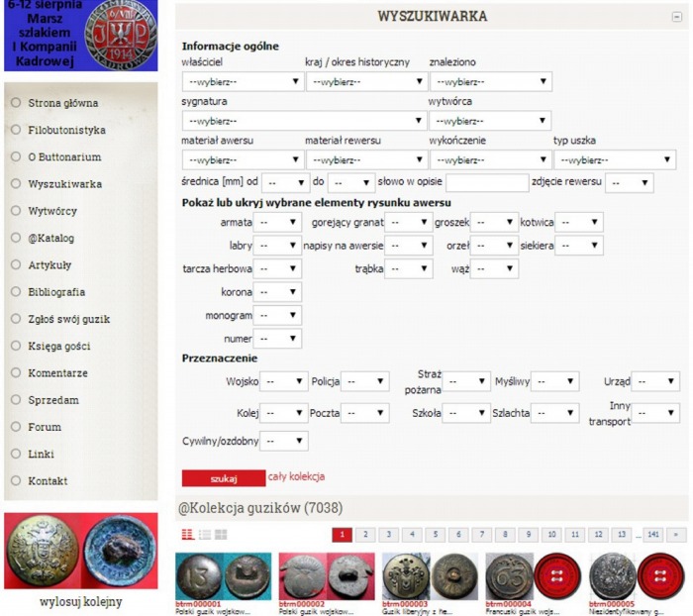Click the słowo w opisie text field
The image size is (693, 616).
click(487, 182)
